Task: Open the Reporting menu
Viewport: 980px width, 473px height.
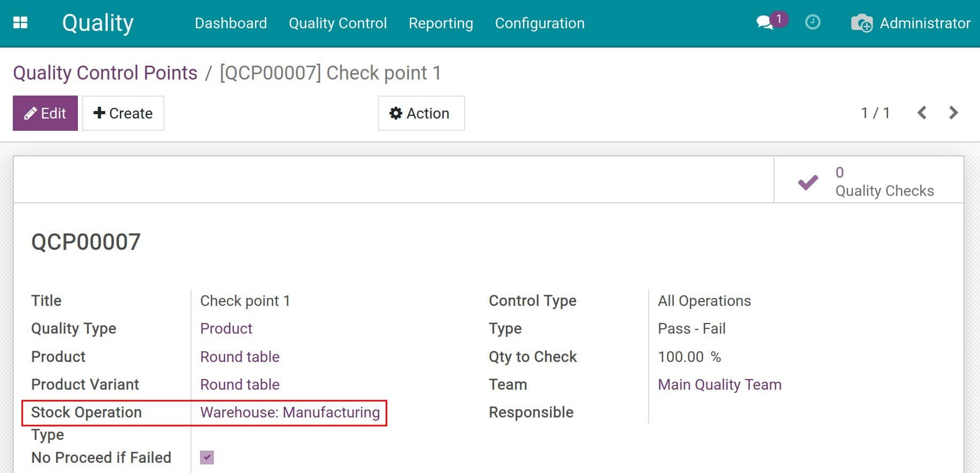Action: click(x=441, y=23)
